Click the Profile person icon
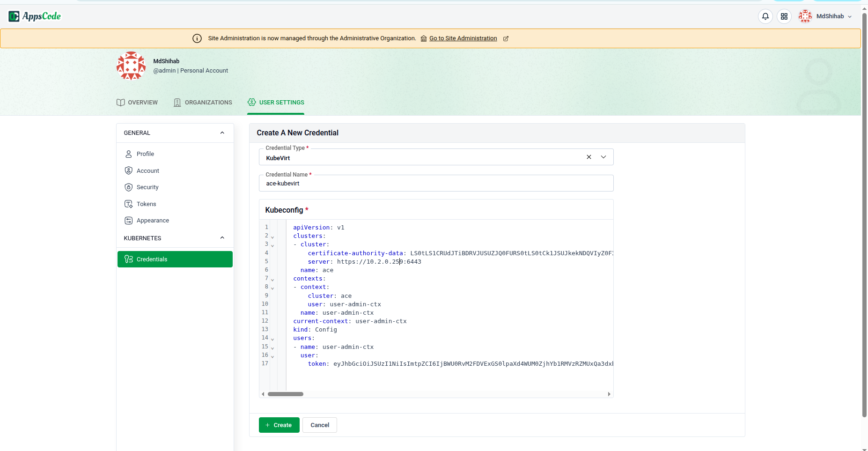Screen dimensions: 868x451 tap(129, 154)
